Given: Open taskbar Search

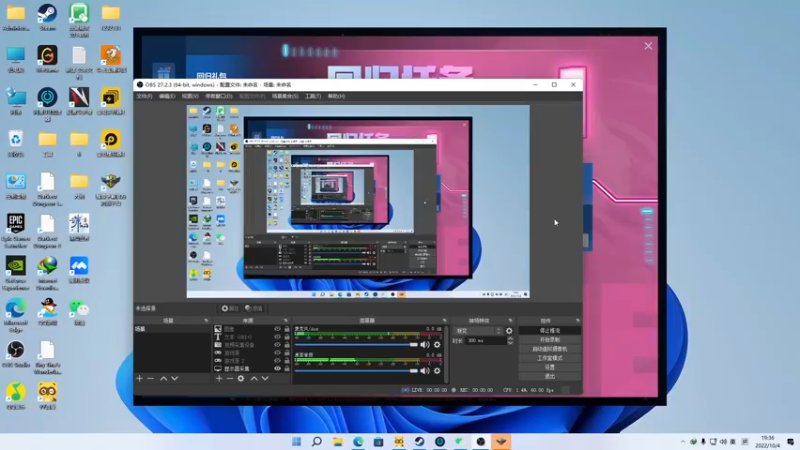Looking at the screenshot, I should pyautogui.click(x=317, y=441).
